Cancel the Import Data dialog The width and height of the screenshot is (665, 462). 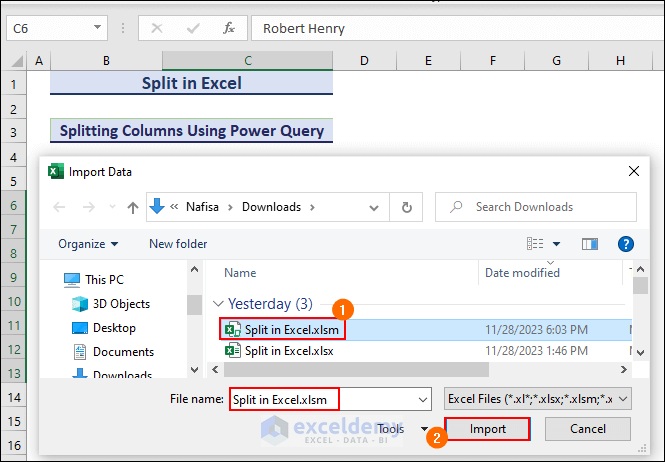point(587,429)
